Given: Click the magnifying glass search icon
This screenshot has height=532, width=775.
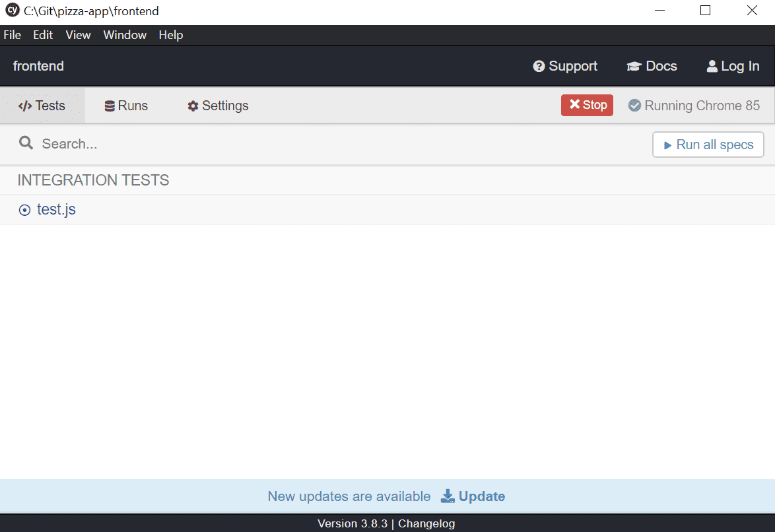Looking at the screenshot, I should 26,143.
